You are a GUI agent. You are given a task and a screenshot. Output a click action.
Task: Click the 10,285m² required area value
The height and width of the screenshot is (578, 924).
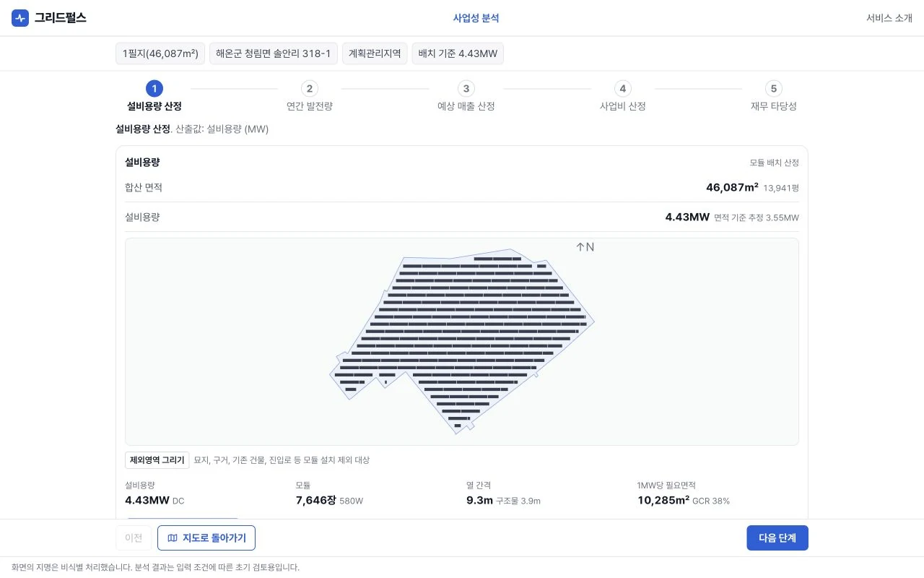(x=663, y=500)
